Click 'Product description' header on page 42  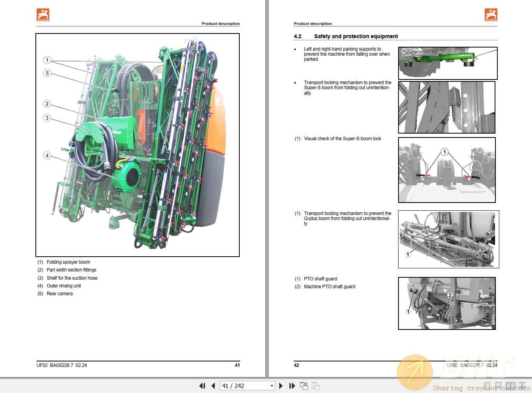(313, 24)
